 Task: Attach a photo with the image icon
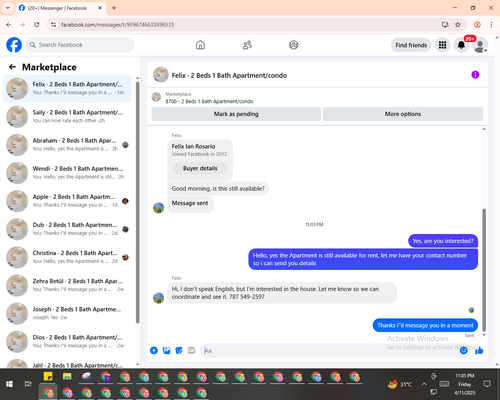coord(166,350)
